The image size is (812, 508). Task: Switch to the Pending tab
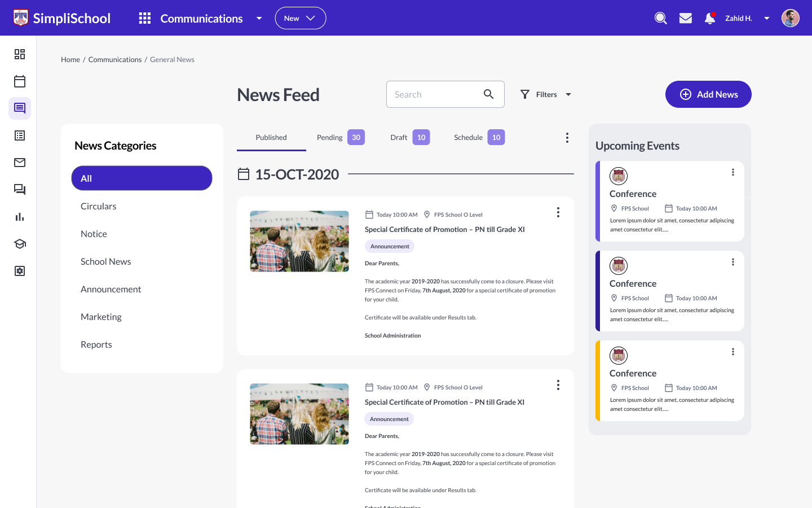[341, 138]
